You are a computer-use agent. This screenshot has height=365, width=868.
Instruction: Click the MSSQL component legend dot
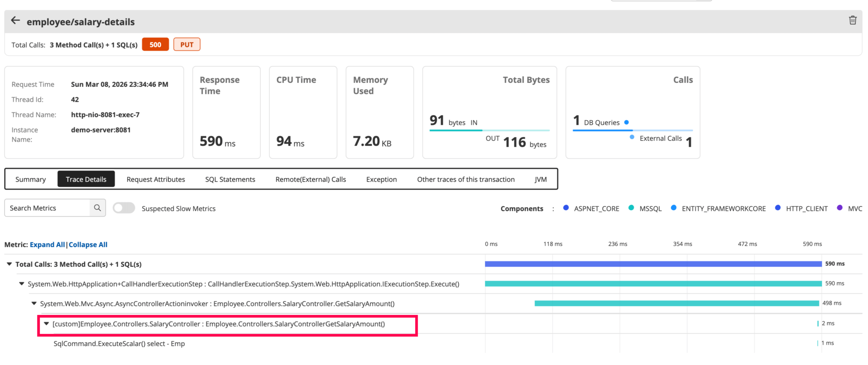pyautogui.click(x=631, y=208)
